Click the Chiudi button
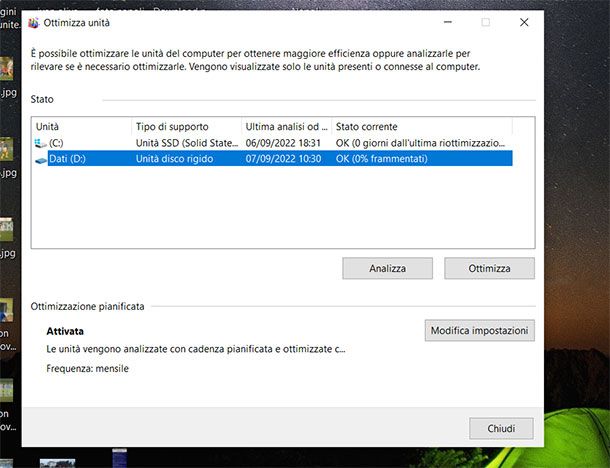 [x=501, y=428]
